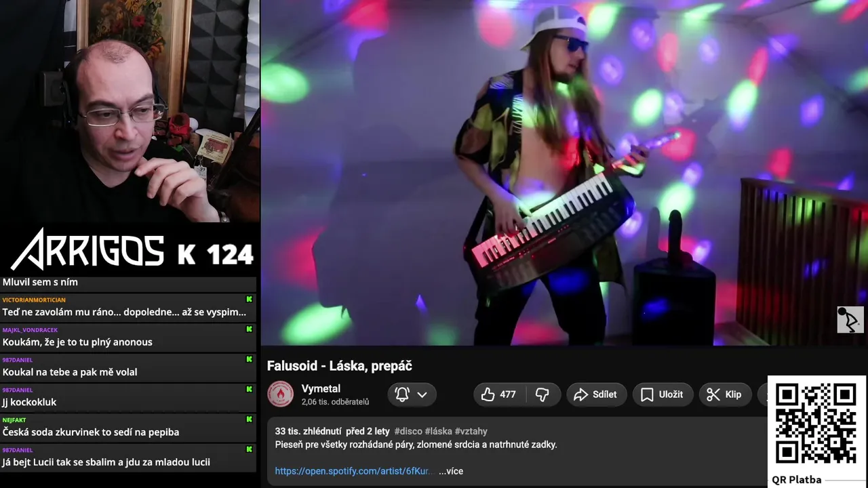Open the Spotify artist link in the description

353,471
